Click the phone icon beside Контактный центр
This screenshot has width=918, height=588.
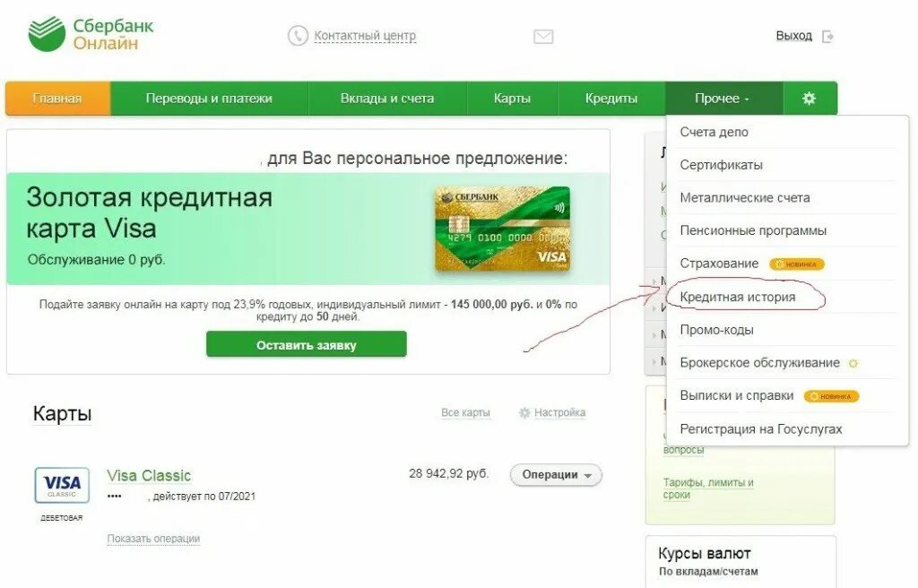point(298,36)
